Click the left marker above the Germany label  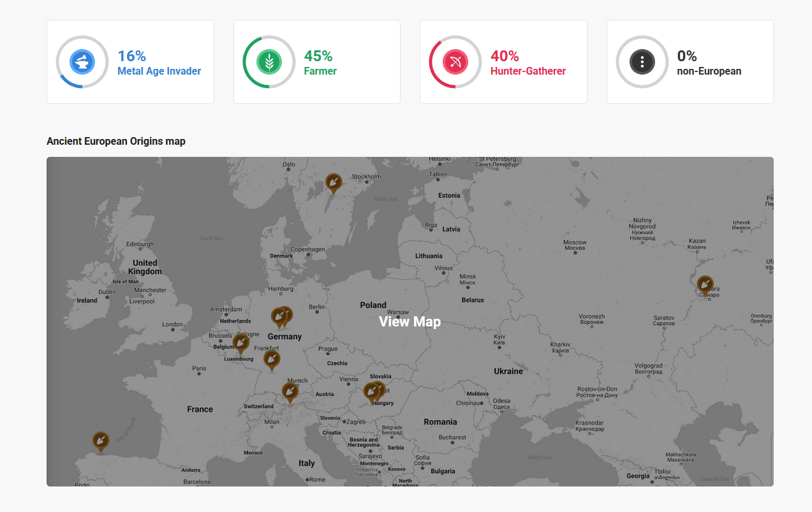tap(278, 317)
